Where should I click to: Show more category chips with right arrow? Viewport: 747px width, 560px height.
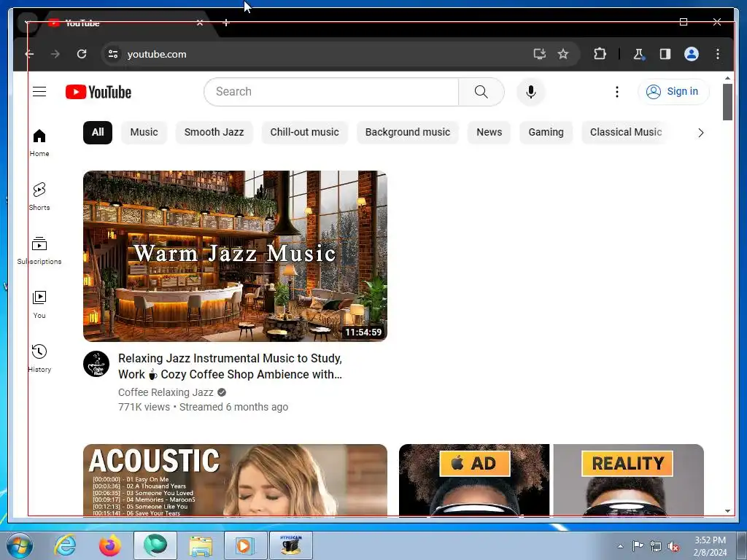[x=700, y=133]
